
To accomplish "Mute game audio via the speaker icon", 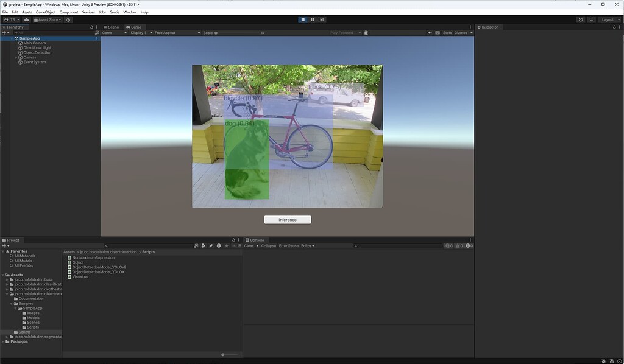I will 430,33.
